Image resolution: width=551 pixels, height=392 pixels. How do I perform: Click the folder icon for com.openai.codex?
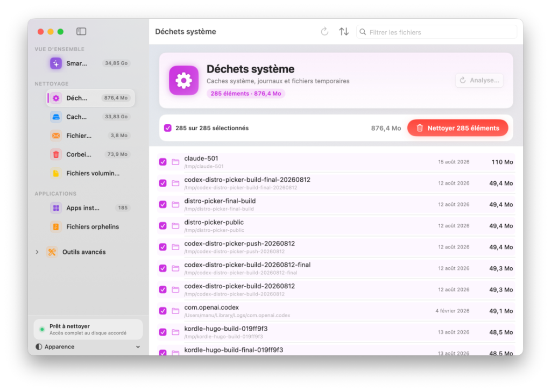(x=175, y=311)
